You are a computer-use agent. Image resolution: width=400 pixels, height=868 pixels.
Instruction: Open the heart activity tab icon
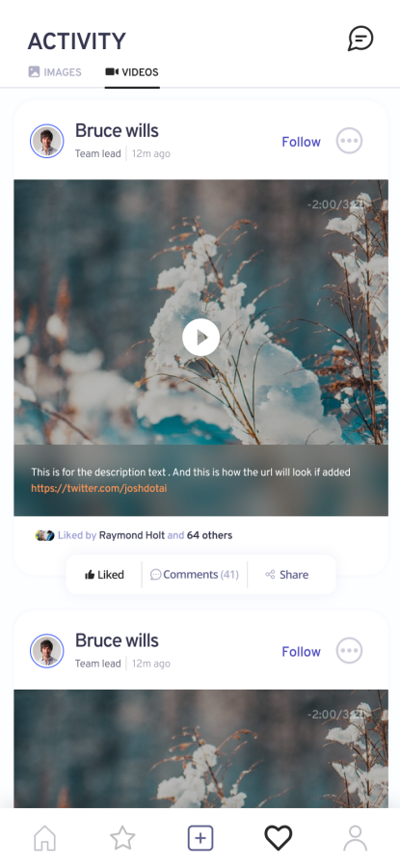click(x=278, y=838)
